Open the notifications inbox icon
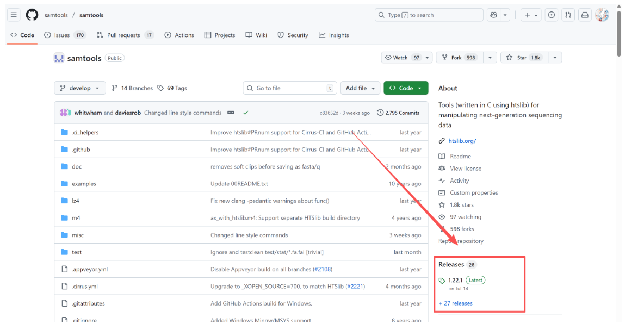The height and width of the screenshot is (336, 644). [585, 15]
